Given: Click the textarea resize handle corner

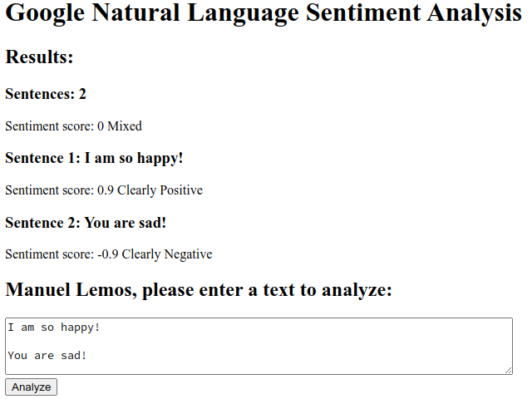Looking at the screenshot, I should [508, 370].
